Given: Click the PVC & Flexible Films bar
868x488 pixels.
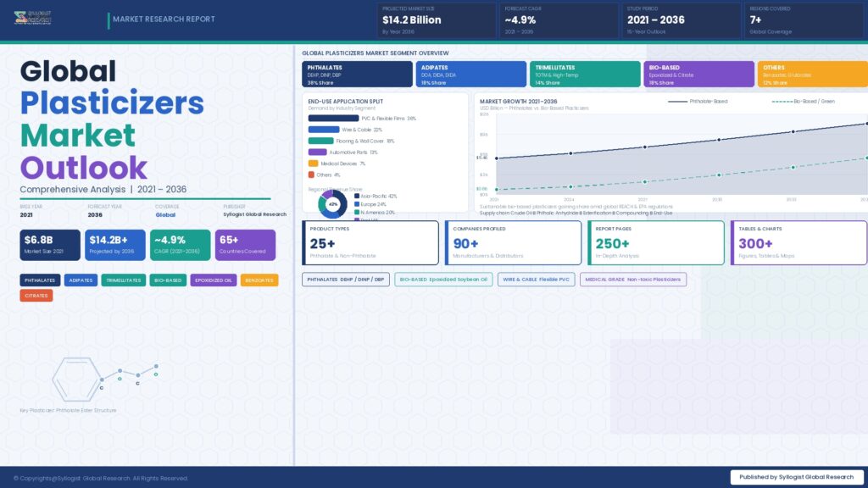Looking at the screenshot, I should (x=333, y=119).
